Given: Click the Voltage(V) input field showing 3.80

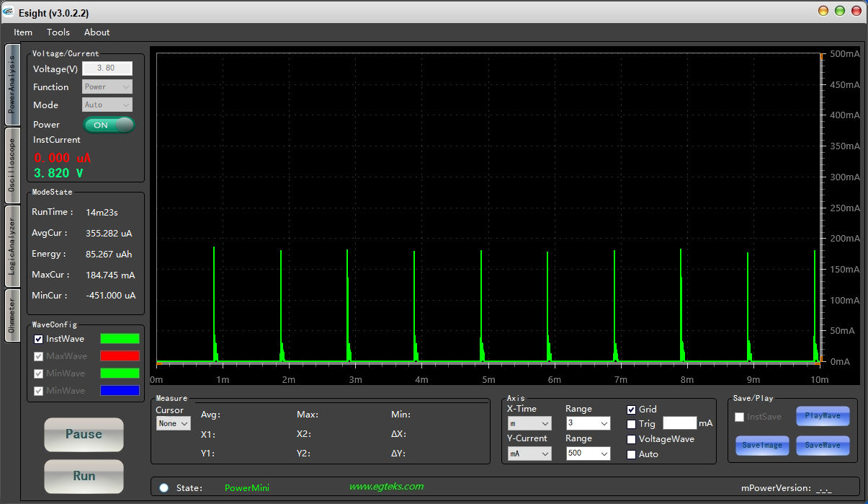Looking at the screenshot, I should click(x=107, y=68).
